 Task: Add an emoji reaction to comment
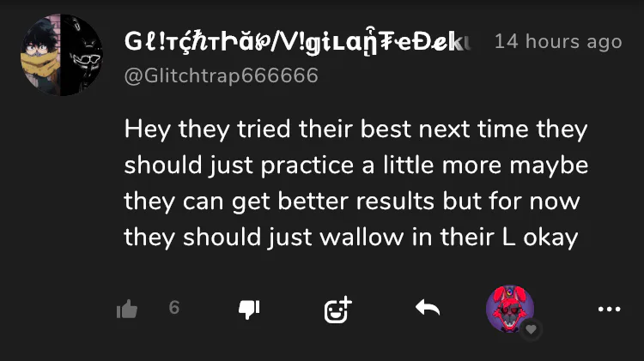337,310
